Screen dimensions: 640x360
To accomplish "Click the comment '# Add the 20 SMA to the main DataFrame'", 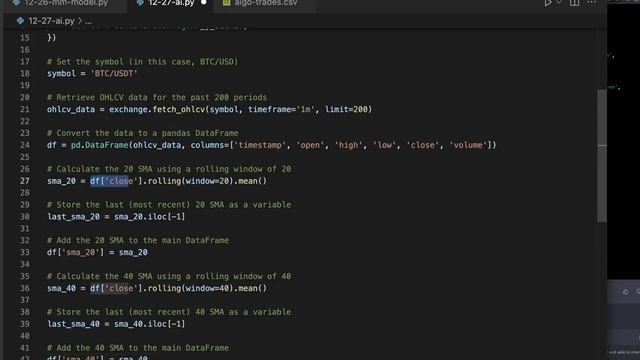I will (138, 240).
